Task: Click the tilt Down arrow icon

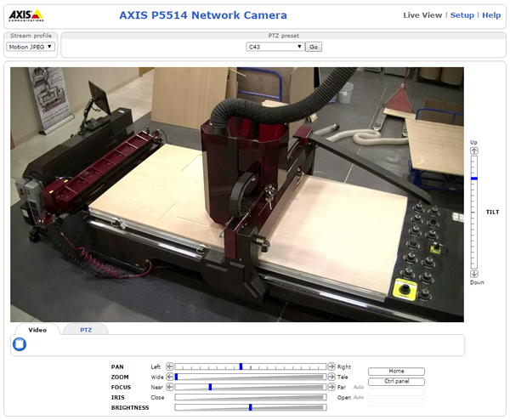Action: [x=474, y=274]
